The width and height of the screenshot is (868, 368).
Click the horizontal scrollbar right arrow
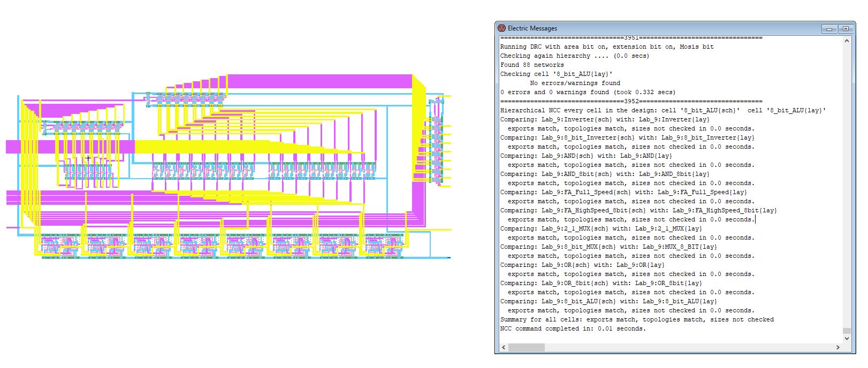838,348
